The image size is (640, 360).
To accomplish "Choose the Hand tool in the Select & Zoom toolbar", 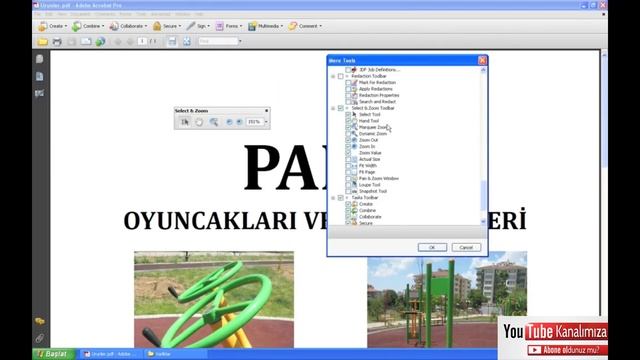I will click(199, 122).
